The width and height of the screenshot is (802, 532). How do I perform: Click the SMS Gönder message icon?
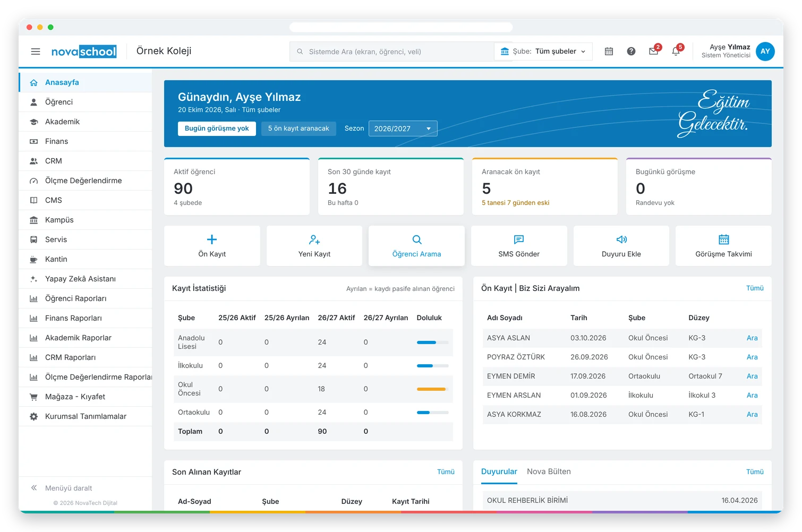click(x=519, y=239)
